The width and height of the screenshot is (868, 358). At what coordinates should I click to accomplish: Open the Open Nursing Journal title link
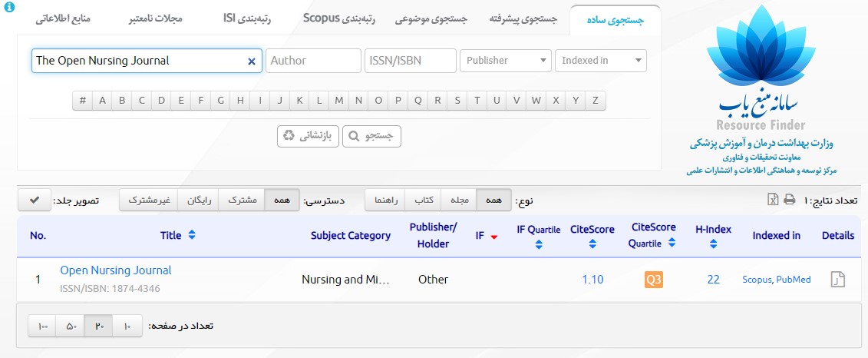point(116,270)
